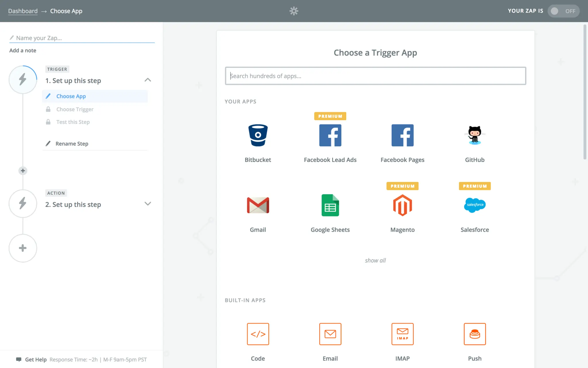This screenshot has height=368, width=588.
Task: Choose the Gmail envelope icon
Action: pyautogui.click(x=258, y=205)
